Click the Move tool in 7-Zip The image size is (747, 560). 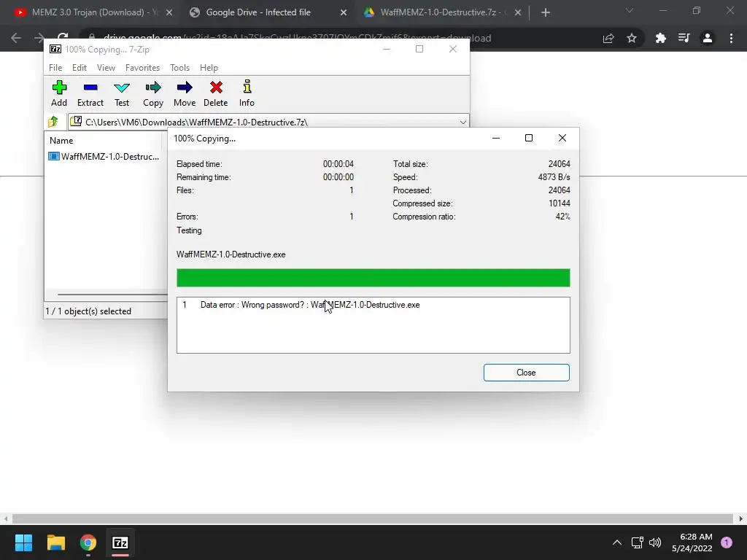pyautogui.click(x=185, y=93)
